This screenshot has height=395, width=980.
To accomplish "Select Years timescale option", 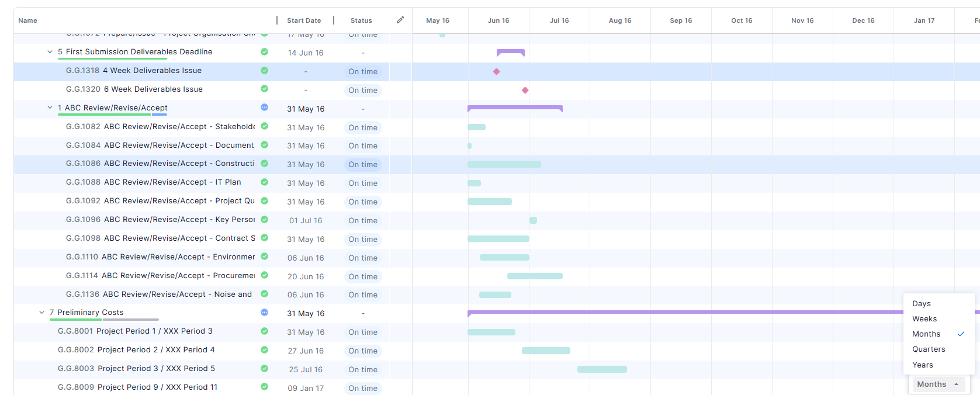I will tap(923, 365).
